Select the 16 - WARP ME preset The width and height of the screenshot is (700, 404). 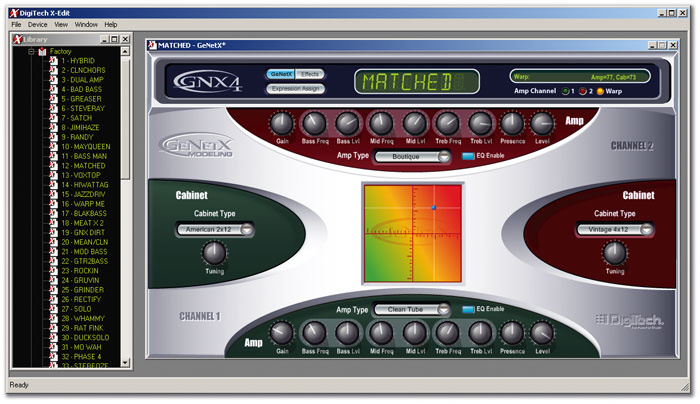click(83, 204)
